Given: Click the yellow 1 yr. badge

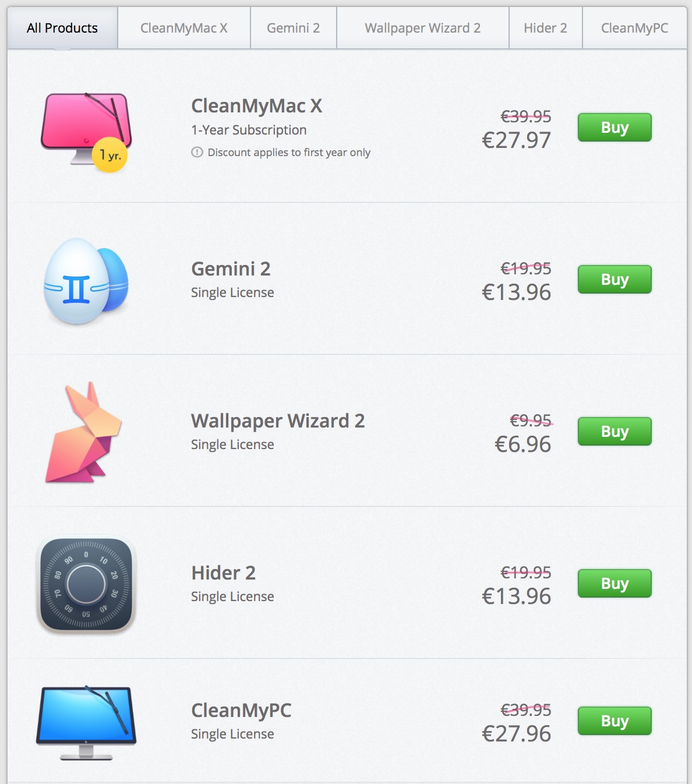Looking at the screenshot, I should click(110, 155).
